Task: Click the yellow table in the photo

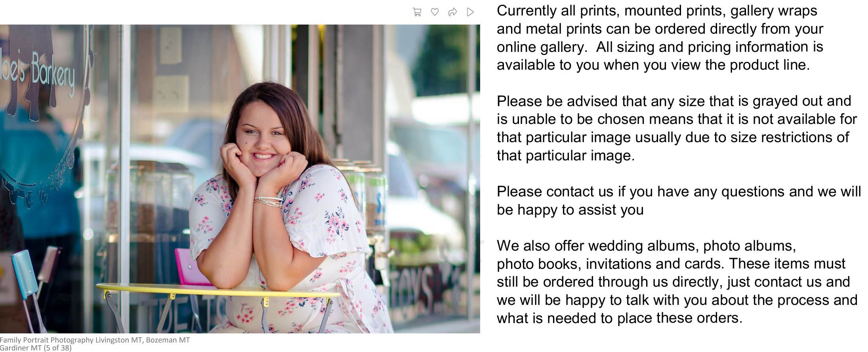Action: pyautogui.click(x=217, y=292)
